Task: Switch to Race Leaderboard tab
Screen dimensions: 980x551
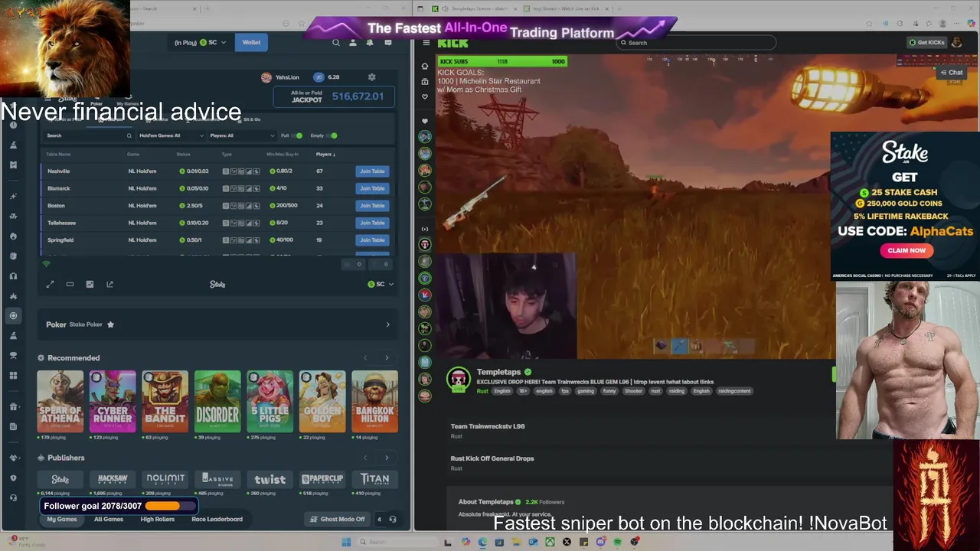Action: point(217,520)
